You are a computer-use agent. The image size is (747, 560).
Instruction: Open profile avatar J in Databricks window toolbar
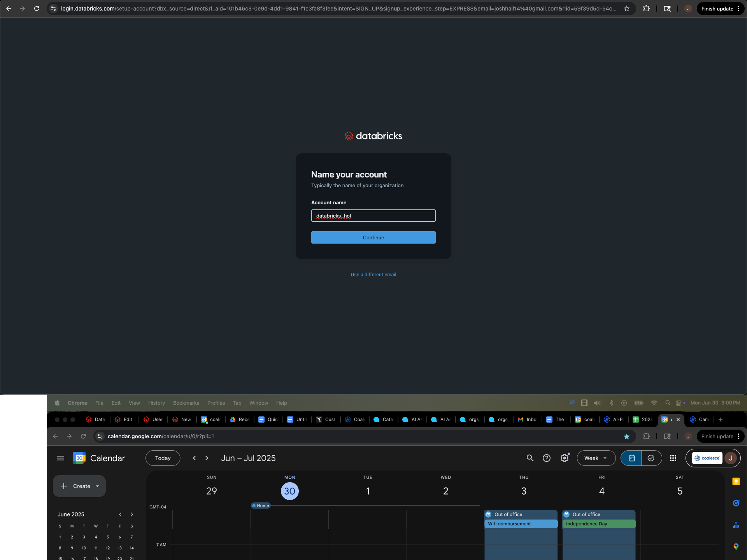click(688, 9)
